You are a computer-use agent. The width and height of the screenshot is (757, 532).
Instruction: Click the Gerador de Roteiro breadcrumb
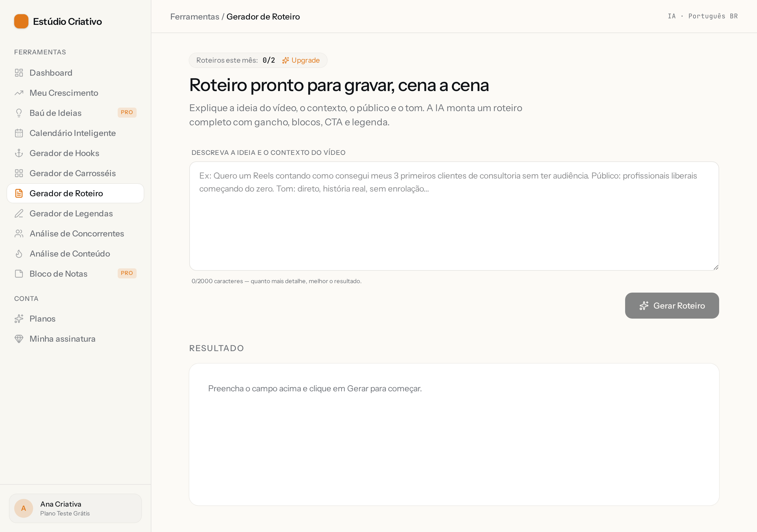pyautogui.click(x=263, y=17)
